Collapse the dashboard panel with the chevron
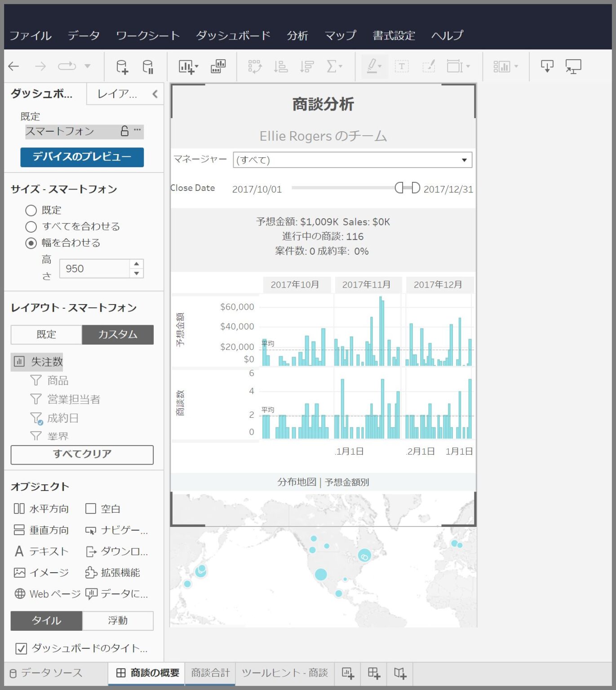Screen dimensions: 616x690 (155, 95)
